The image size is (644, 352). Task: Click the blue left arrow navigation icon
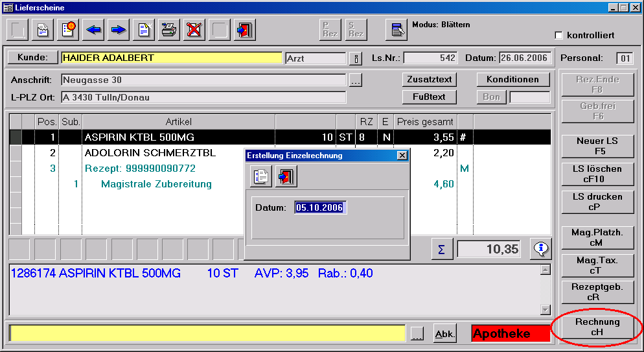click(x=93, y=29)
